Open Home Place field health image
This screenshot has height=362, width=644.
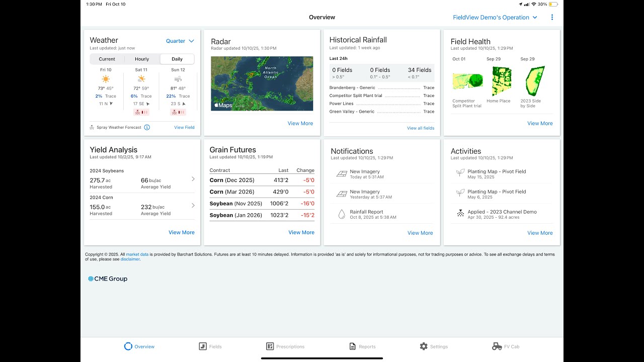click(502, 81)
